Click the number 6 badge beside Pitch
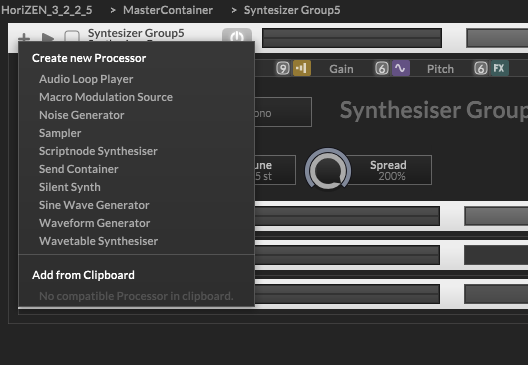Image resolution: width=528 pixels, height=365 pixels. click(x=481, y=69)
